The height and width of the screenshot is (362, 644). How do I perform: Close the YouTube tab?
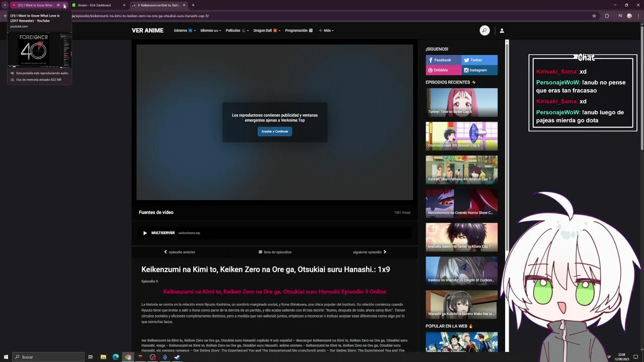[x=64, y=5]
